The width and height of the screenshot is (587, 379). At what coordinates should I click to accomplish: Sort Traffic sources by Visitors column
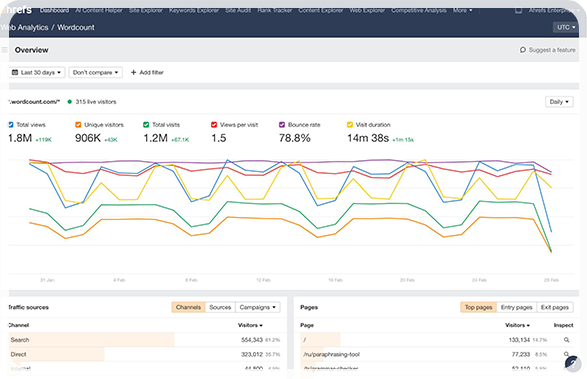coord(250,325)
